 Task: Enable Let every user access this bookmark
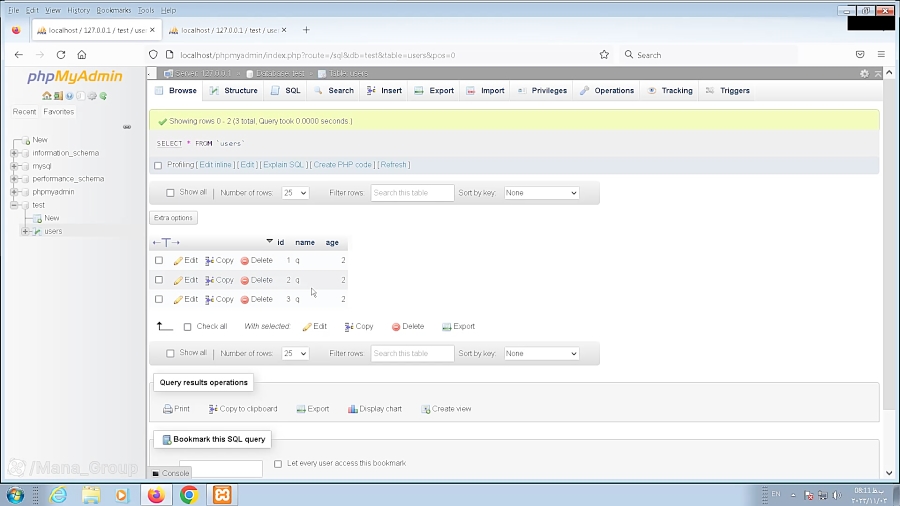click(x=278, y=464)
